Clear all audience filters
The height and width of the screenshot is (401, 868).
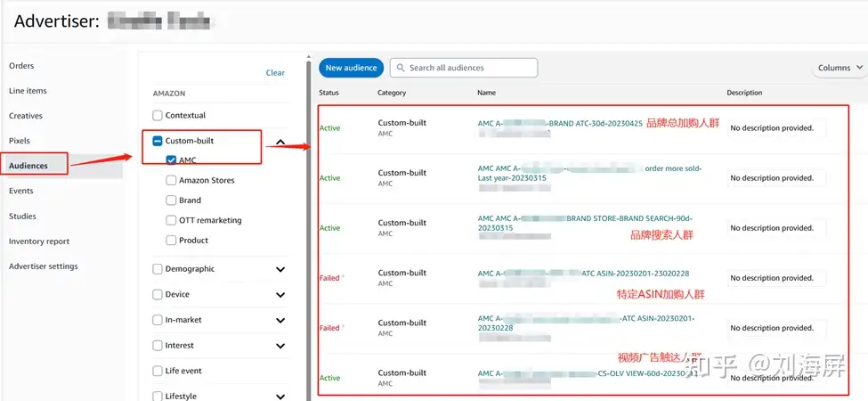275,72
